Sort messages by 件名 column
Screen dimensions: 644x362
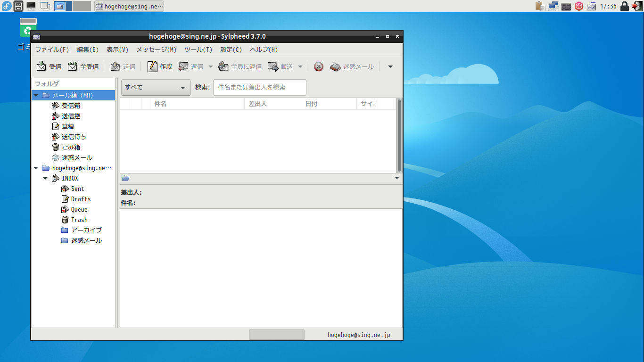click(x=198, y=104)
